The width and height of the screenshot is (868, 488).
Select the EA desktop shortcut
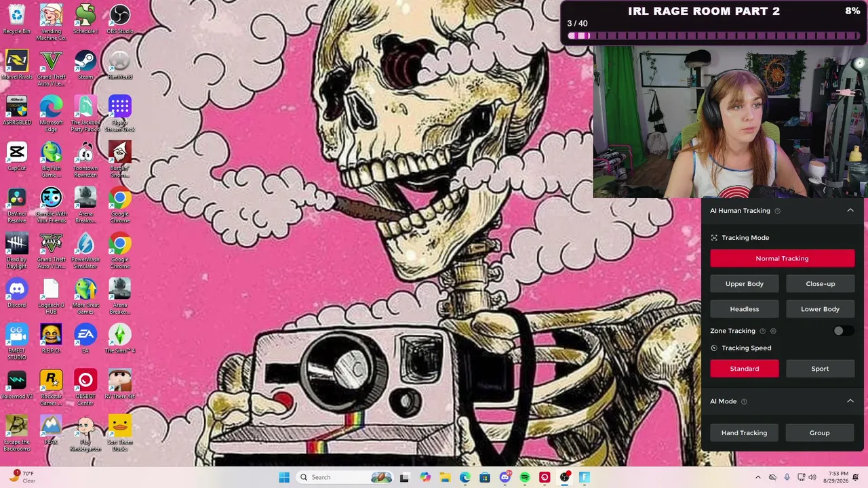(85, 338)
